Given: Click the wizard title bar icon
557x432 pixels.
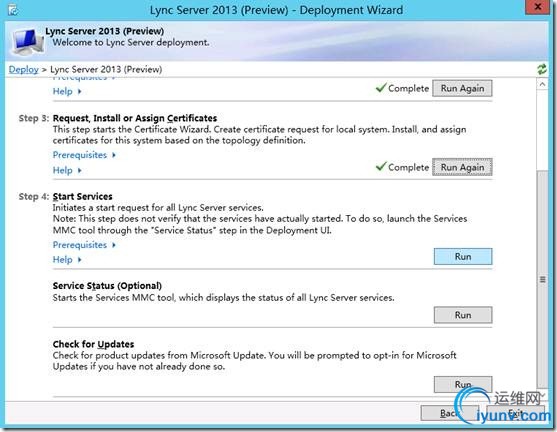Looking at the screenshot, I should 13,10.
